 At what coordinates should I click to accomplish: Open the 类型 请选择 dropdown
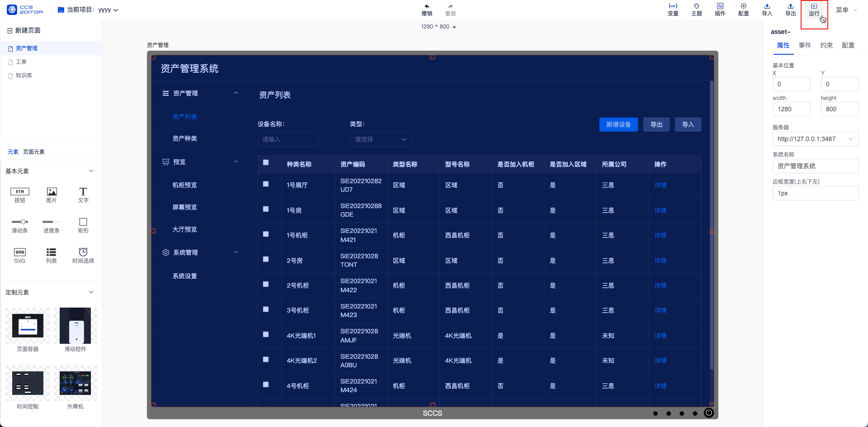tap(381, 139)
